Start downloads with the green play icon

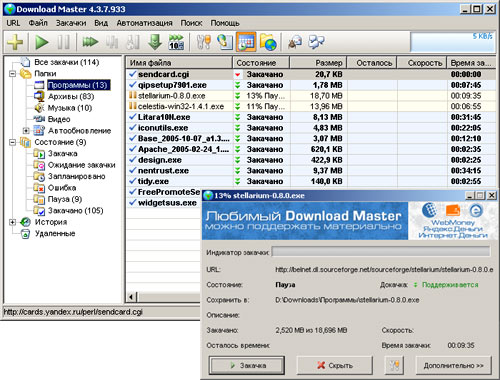(x=42, y=42)
